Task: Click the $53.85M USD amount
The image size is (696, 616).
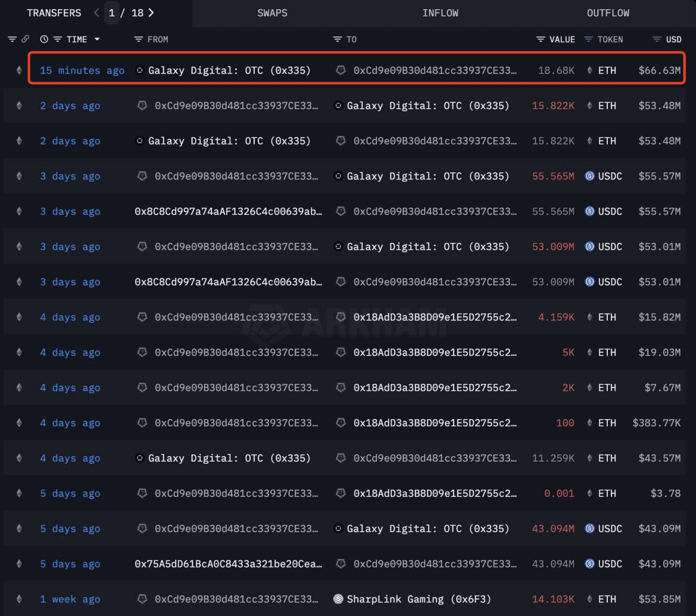Action: pos(660,599)
